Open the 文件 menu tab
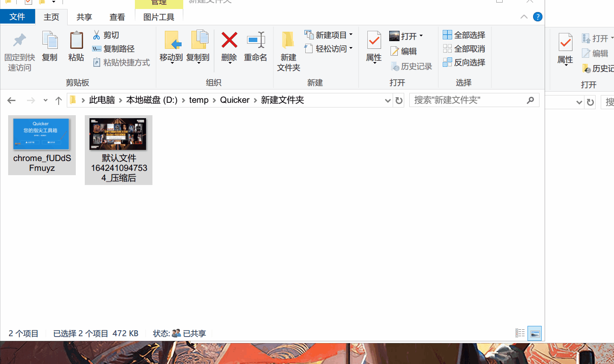614x364 pixels. (17, 17)
